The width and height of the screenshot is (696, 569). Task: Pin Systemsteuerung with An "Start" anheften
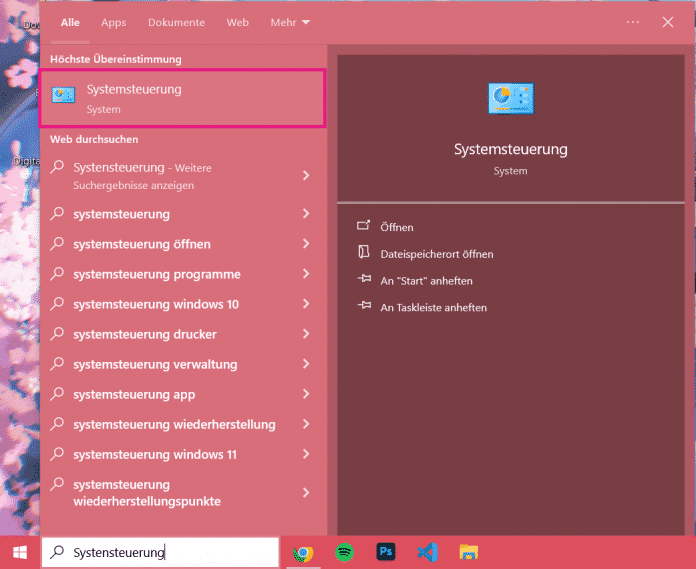pyautogui.click(x=426, y=281)
